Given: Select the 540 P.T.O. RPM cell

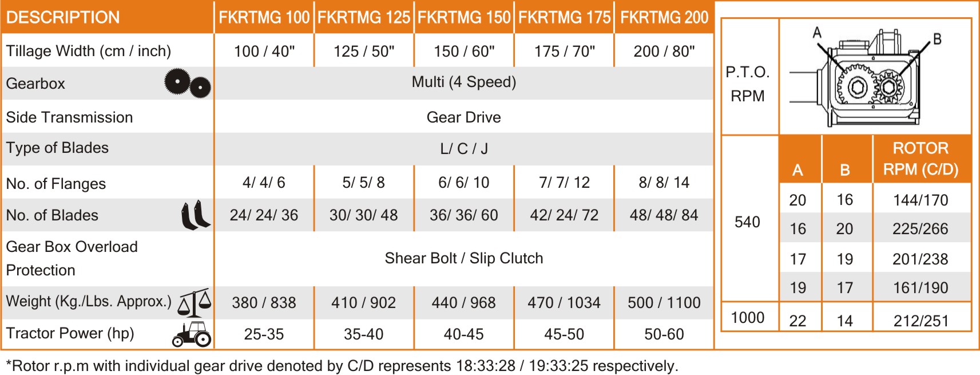Looking at the screenshot, I should click(x=747, y=222).
